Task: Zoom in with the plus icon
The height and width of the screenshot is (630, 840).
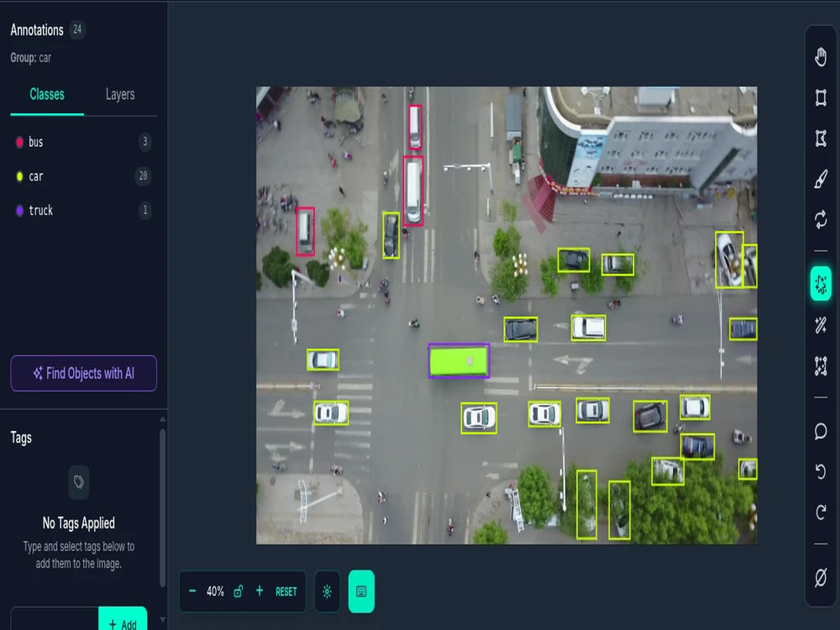Action: [260, 591]
